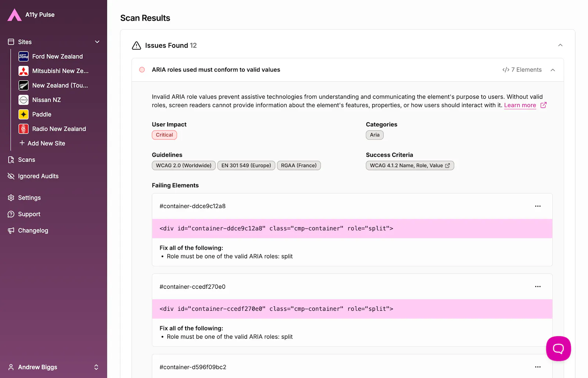
Task: Click the Issues Found warning triangle icon
Action: [x=136, y=46]
